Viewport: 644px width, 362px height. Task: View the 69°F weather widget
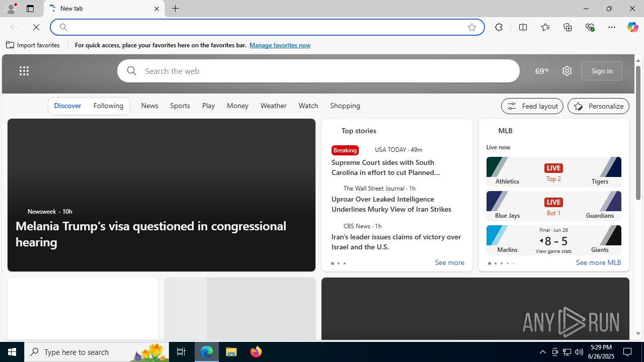click(542, 71)
